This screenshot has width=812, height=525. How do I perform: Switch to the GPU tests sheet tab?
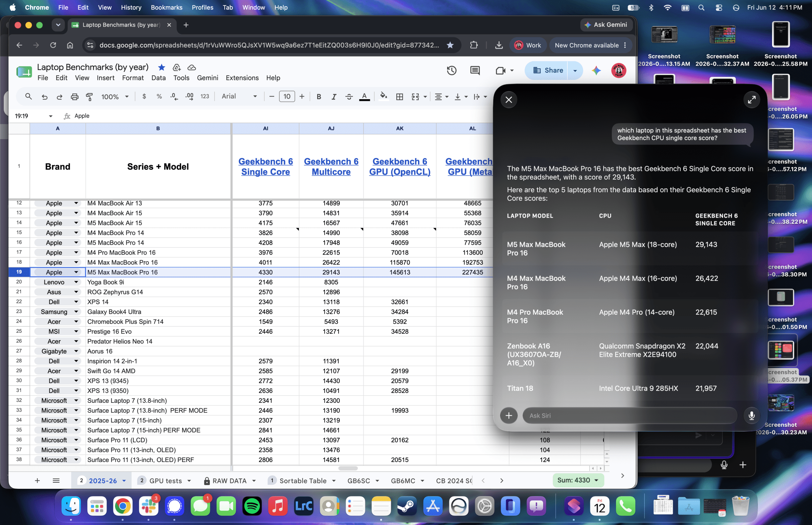pos(165,481)
